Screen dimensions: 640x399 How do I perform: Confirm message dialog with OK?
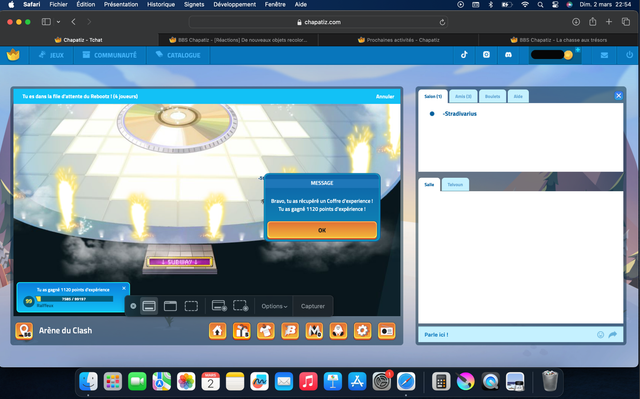[322, 230]
